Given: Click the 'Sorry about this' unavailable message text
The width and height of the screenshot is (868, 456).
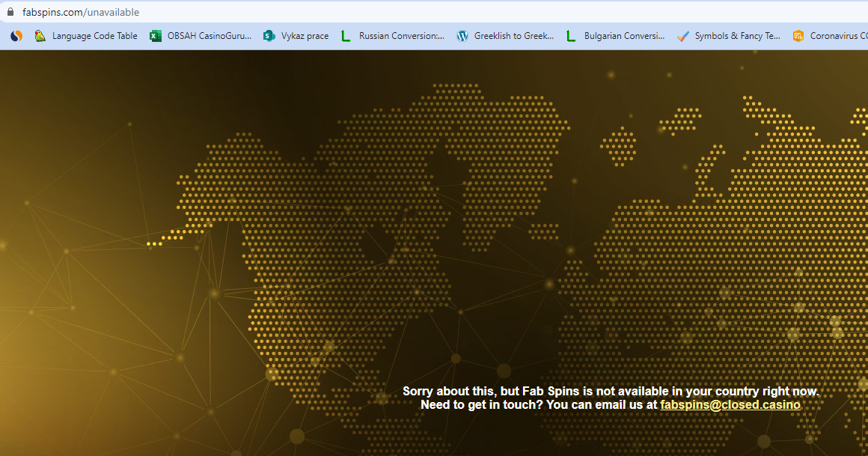Looking at the screenshot, I should (611, 392).
